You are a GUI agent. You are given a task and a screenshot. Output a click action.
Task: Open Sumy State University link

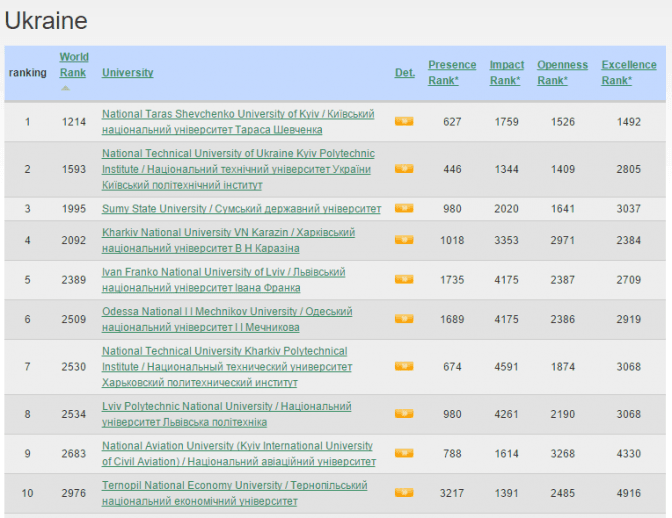click(241, 209)
